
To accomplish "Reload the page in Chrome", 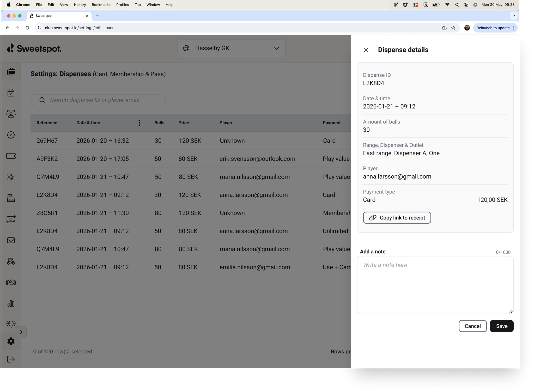I will [x=27, y=28].
